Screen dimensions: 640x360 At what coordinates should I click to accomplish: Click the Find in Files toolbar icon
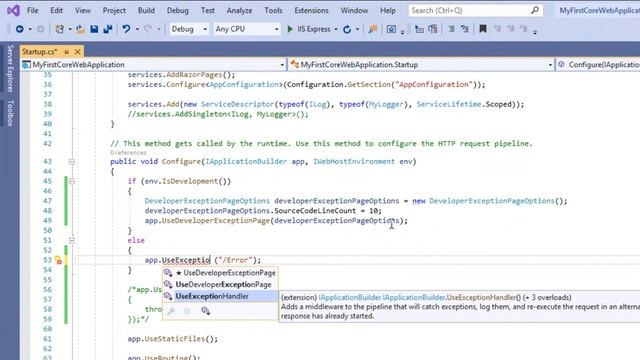[373, 29]
